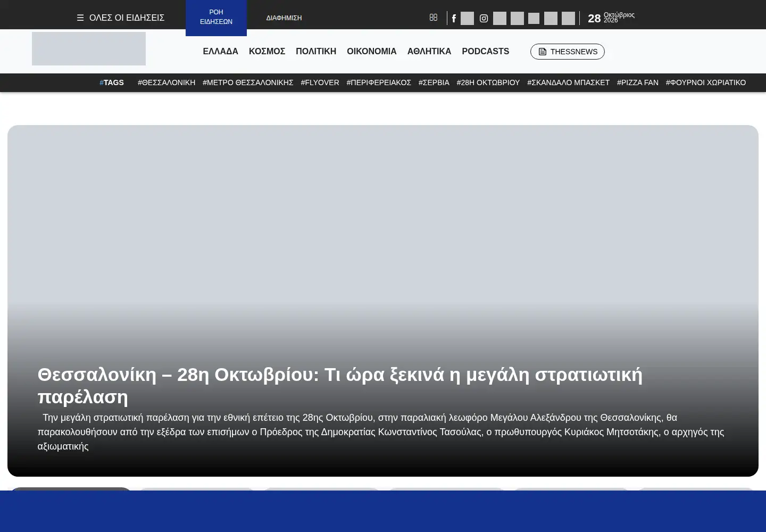
Task: Click the article excerpt beginning Την μεγάλη στρατιωτική
Action: 381,432
